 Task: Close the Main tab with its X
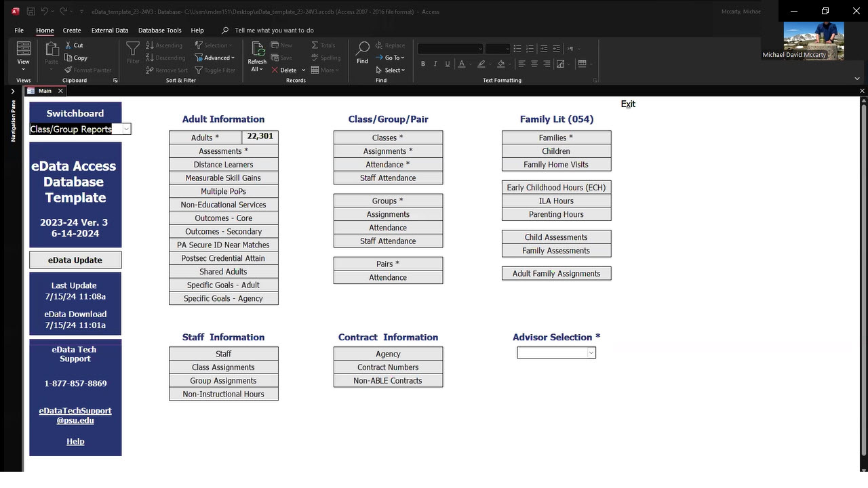[x=60, y=91]
